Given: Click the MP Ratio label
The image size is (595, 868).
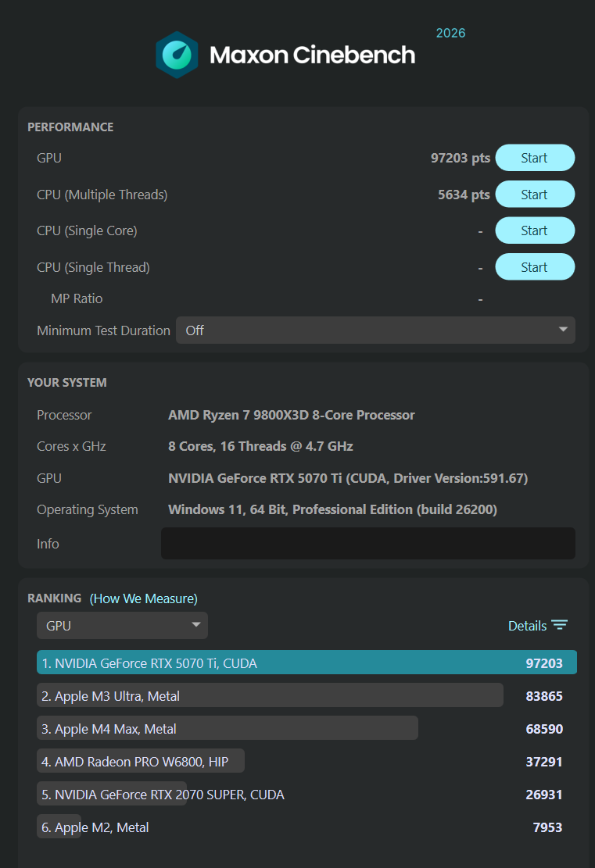Looking at the screenshot, I should point(77,298).
